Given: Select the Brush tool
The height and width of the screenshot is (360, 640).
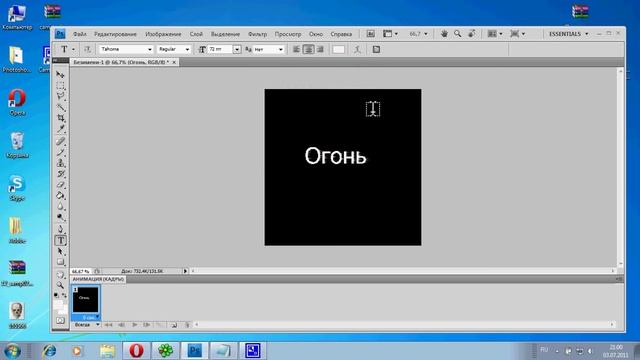Looking at the screenshot, I should [x=60, y=152].
